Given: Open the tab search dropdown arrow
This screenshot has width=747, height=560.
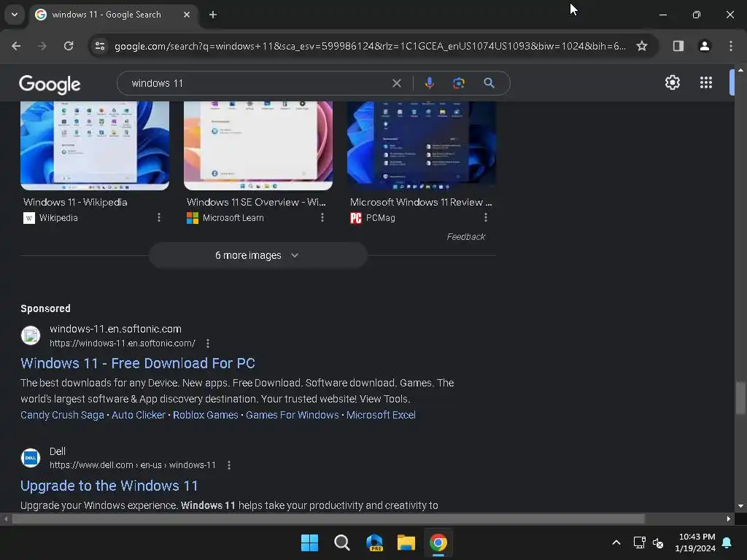Looking at the screenshot, I should [x=15, y=15].
